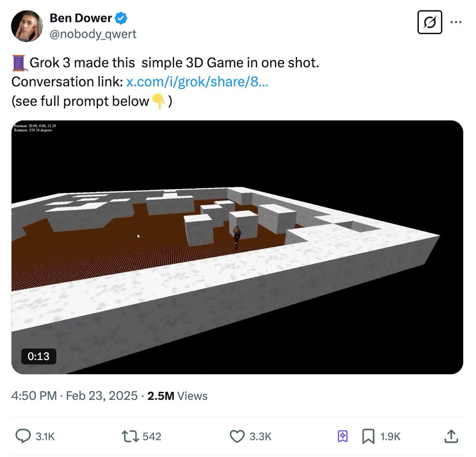Like the post with the heart
The image size is (476, 457).
237,436
